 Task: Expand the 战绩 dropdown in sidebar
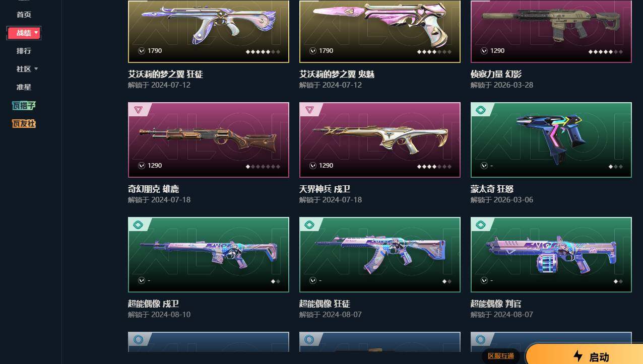pyautogui.click(x=24, y=33)
